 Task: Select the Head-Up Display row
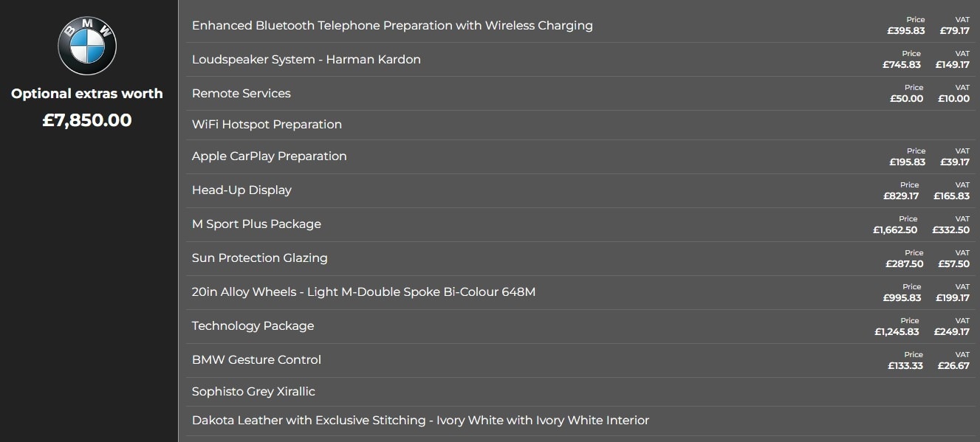(241, 190)
